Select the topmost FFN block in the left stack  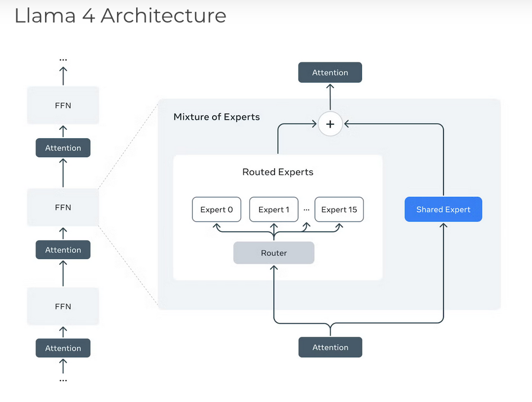[63, 106]
